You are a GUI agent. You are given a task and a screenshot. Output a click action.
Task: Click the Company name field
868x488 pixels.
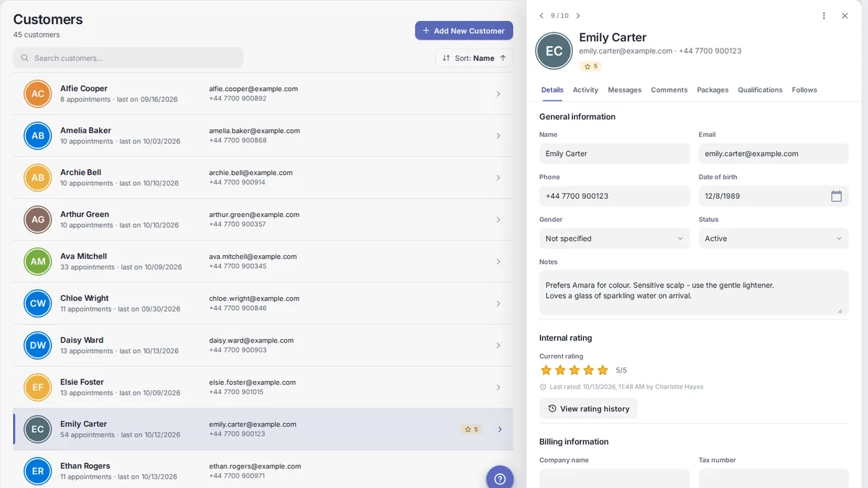tap(615, 478)
